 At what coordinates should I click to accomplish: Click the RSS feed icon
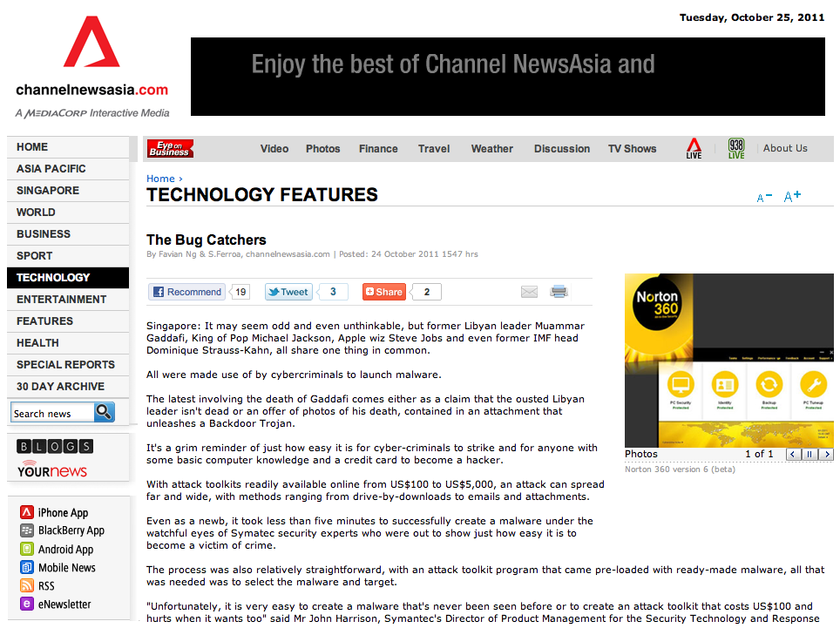[x=27, y=586]
